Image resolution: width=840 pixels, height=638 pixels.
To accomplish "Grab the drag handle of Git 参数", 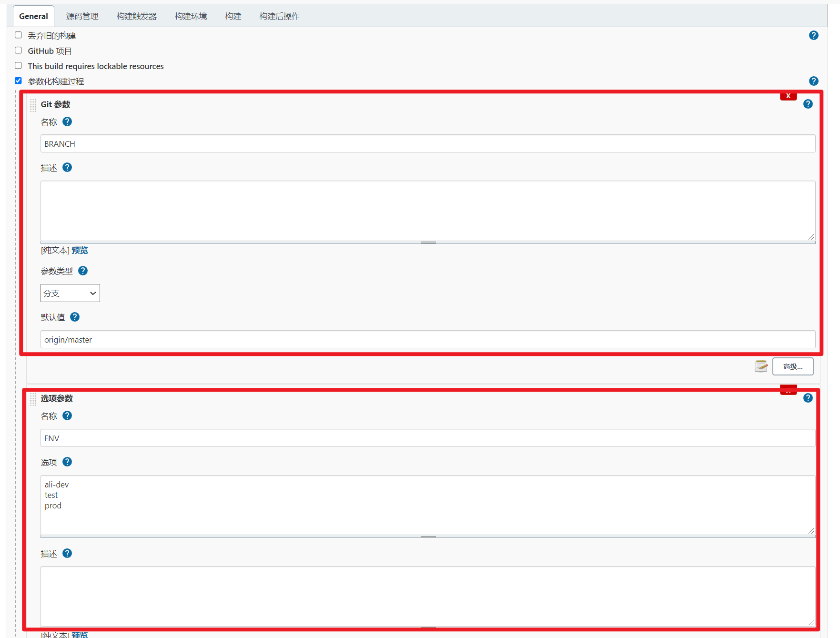I will tap(32, 105).
